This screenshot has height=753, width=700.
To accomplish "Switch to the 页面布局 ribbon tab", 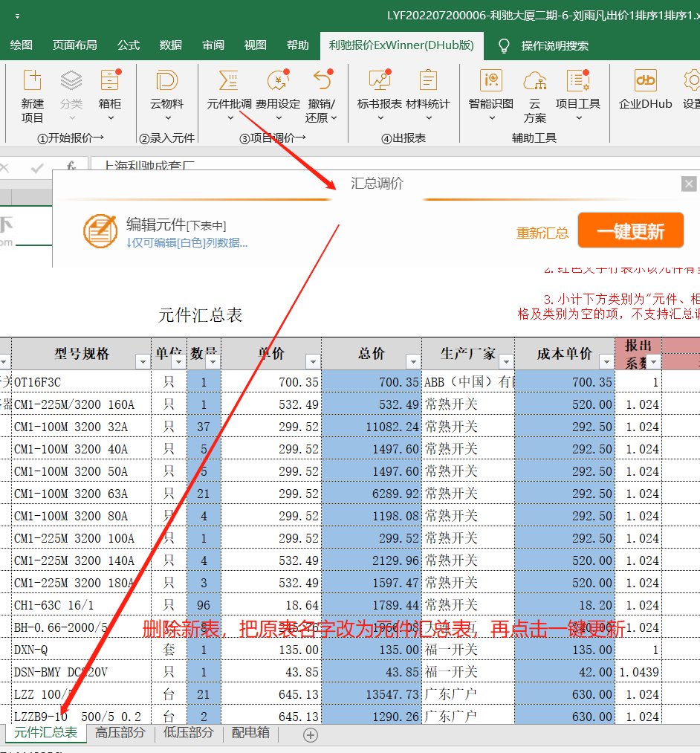I will tap(74, 45).
